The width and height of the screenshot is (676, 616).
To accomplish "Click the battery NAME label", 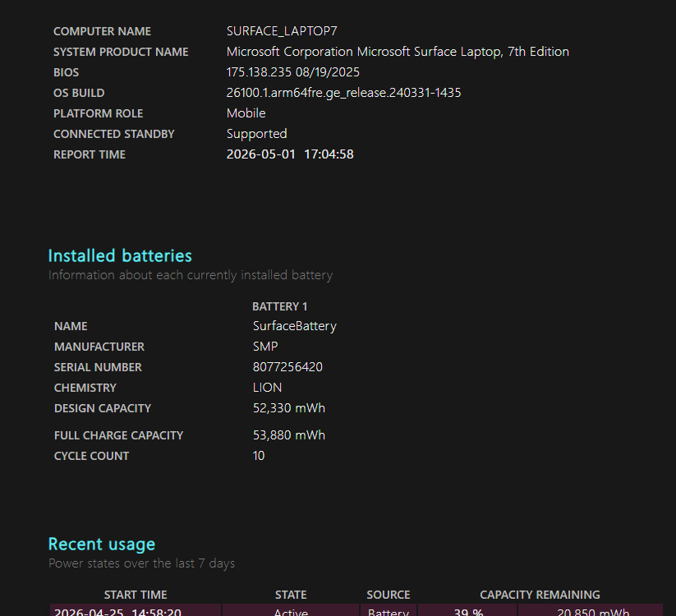I will pyautogui.click(x=71, y=326).
